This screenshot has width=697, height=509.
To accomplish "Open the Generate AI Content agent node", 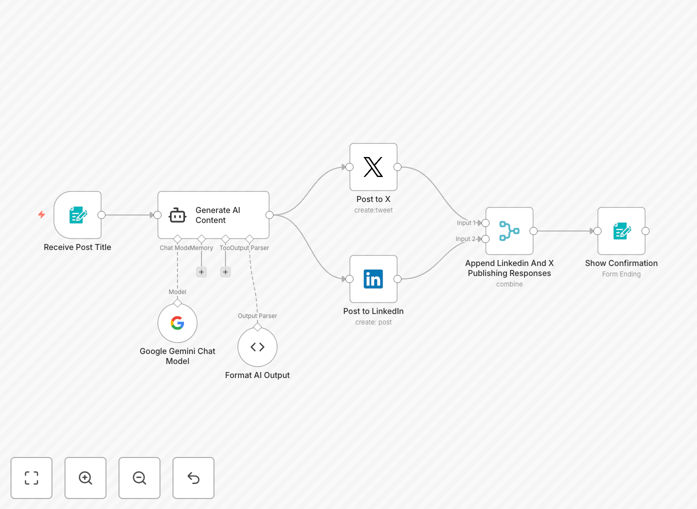I will pos(213,215).
